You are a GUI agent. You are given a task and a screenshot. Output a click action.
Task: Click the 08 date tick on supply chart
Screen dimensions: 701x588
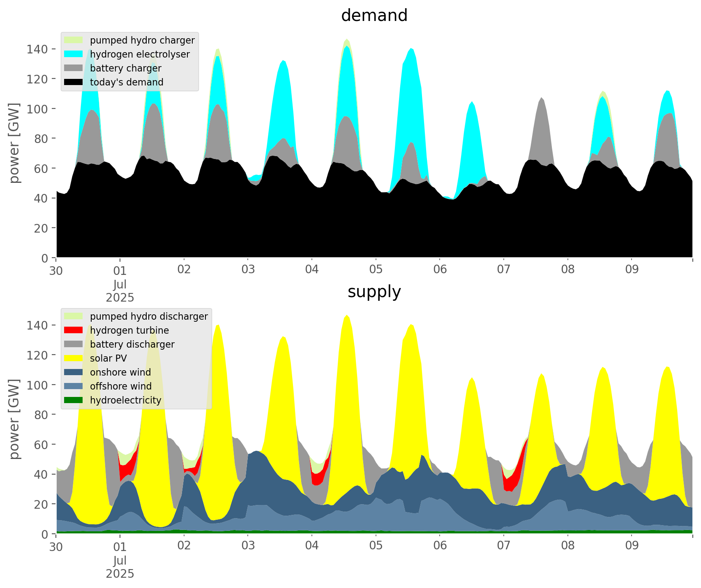pos(567,546)
